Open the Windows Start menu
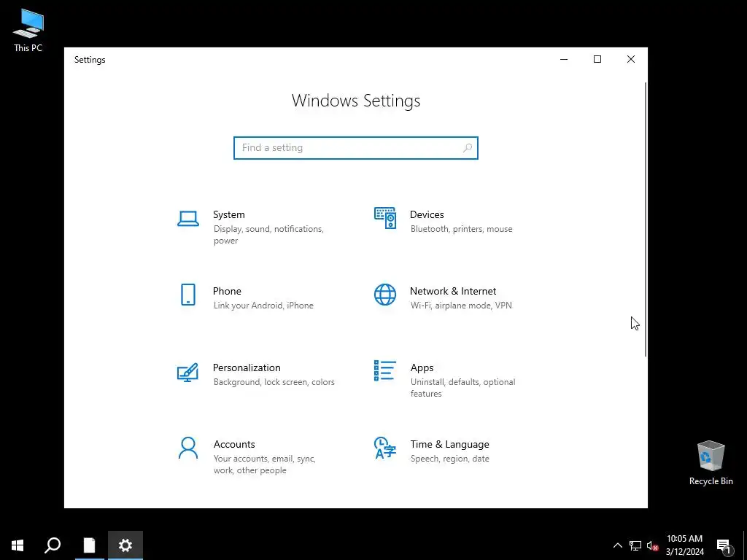 (18, 545)
